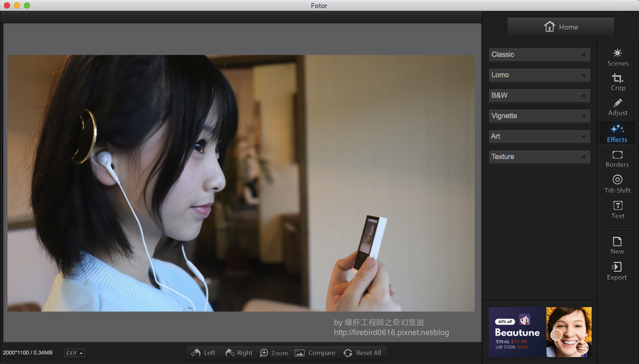Rotate the photo Left
Screen dimensions: 639x364
[x=203, y=353]
